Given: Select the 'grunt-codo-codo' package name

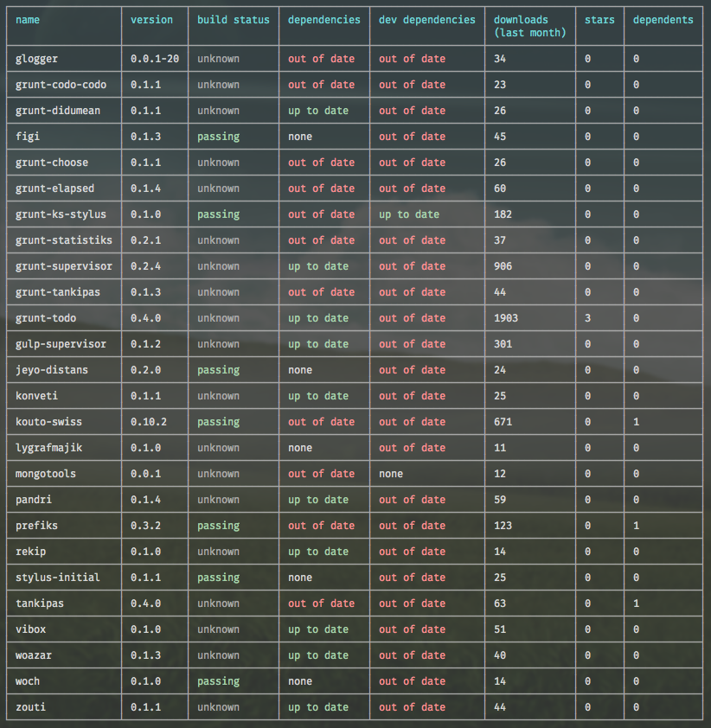Looking at the screenshot, I should point(61,85).
